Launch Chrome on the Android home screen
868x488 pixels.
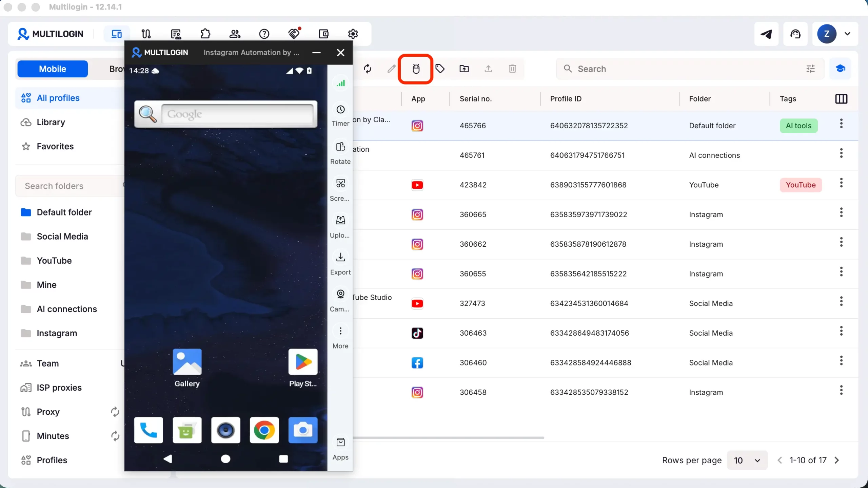(264, 430)
